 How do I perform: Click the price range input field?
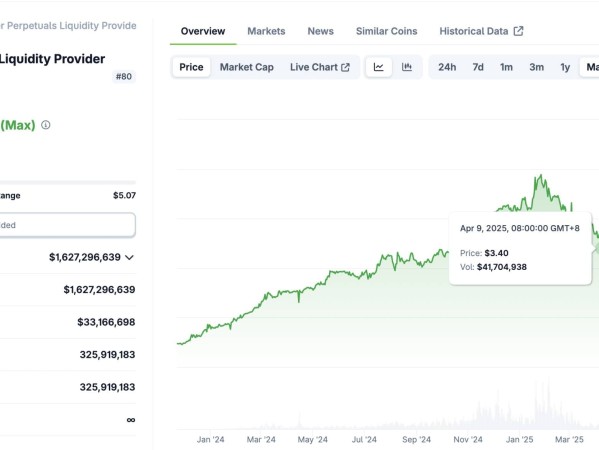(x=67, y=225)
